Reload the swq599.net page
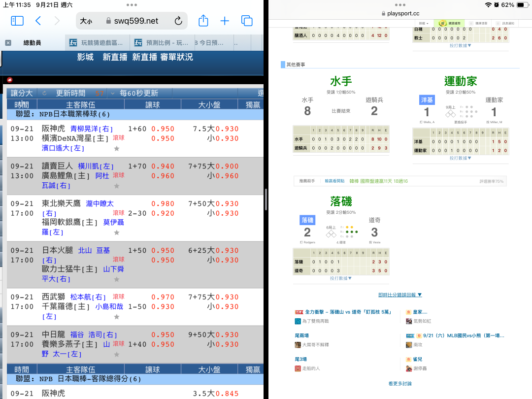 (178, 21)
